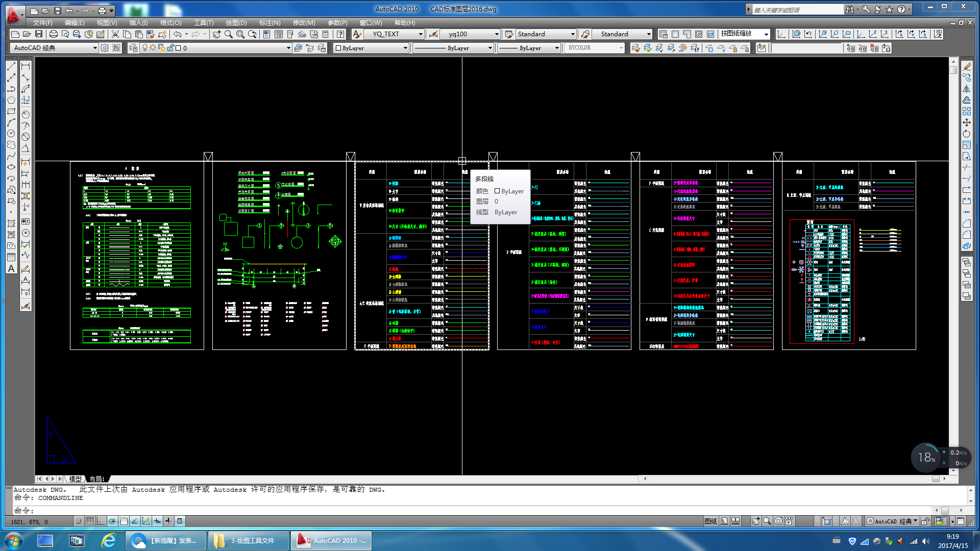Toggle Snap mode in status bar
This screenshot has height=551, width=980.
point(78,521)
